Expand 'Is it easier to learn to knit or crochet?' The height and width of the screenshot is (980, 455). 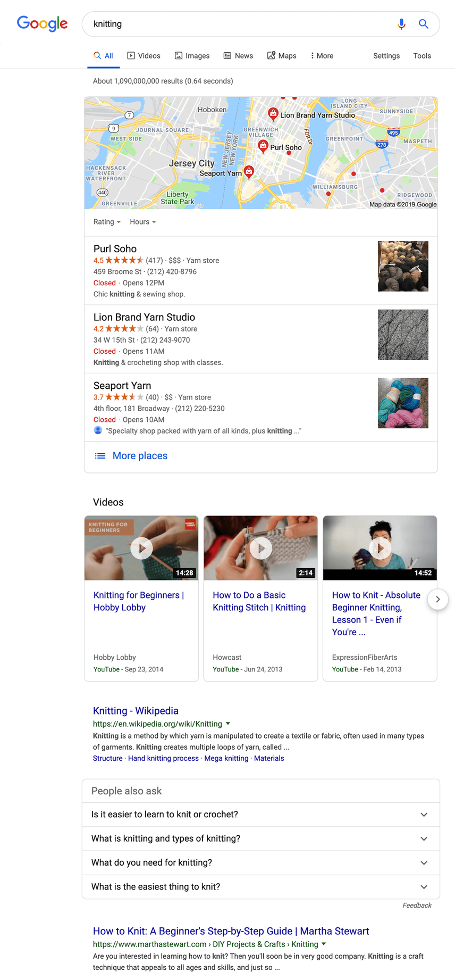coord(261,815)
